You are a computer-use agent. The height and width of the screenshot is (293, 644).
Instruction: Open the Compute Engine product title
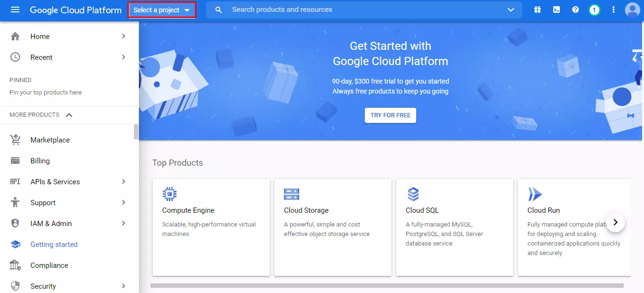pyautogui.click(x=188, y=210)
